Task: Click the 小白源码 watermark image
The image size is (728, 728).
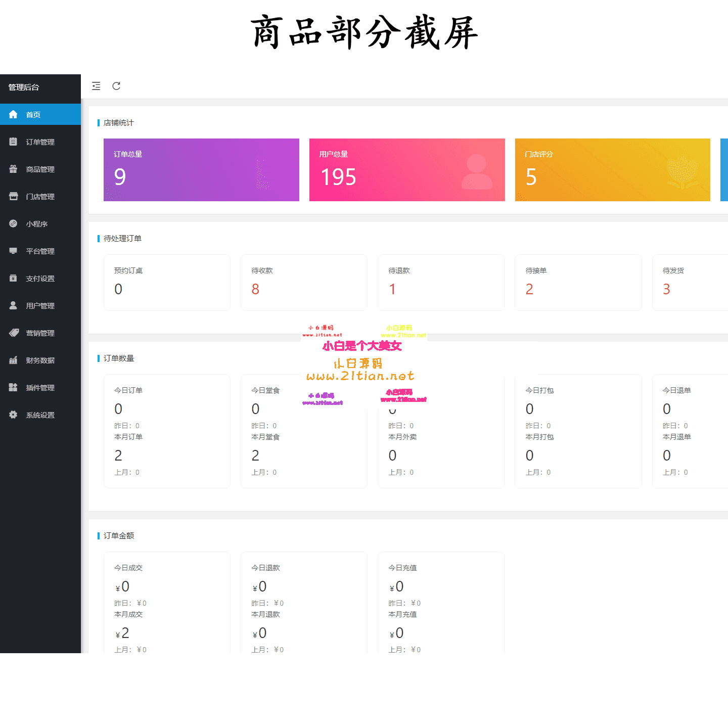Action: coord(364,364)
